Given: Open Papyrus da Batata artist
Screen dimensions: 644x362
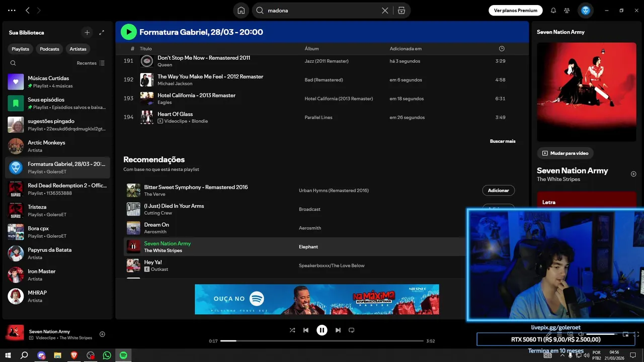Looking at the screenshot, I should pos(57,253).
